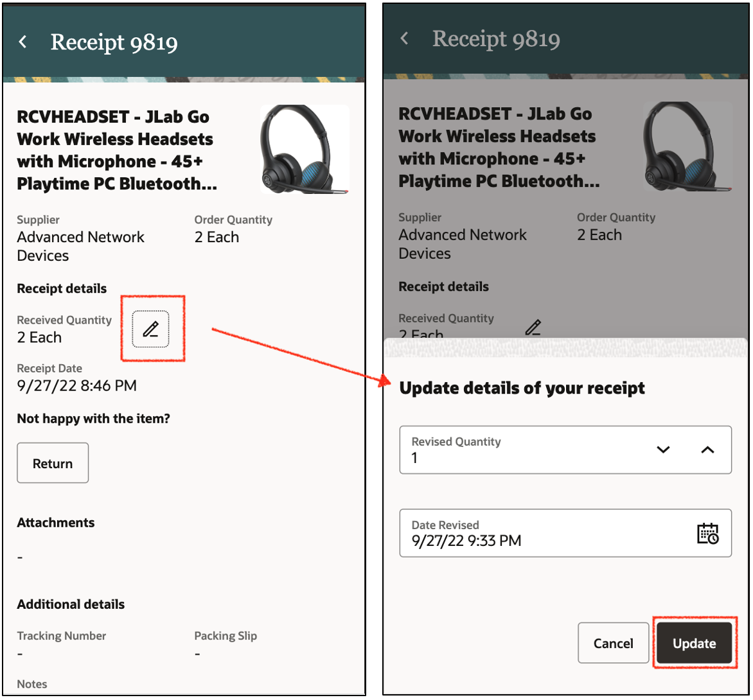Select Receipt 9819 title in left header
Image resolution: width=753 pixels, height=700 pixels.
[114, 42]
